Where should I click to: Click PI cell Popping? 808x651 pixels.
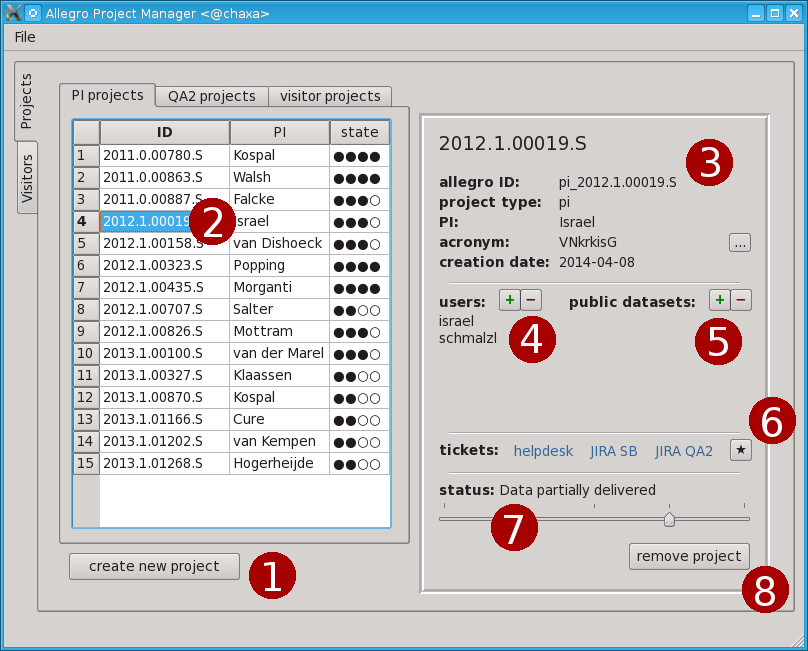[x=280, y=265]
